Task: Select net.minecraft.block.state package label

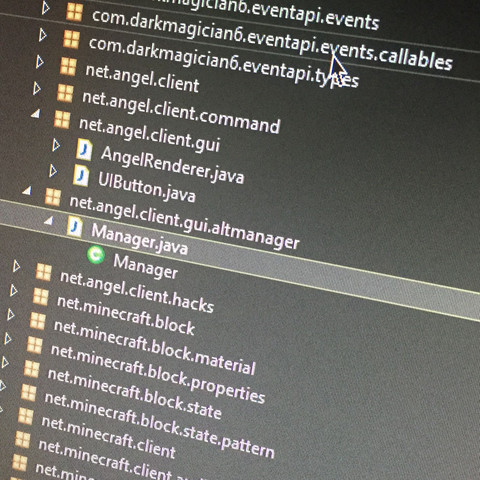Action: pyautogui.click(x=134, y=393)
